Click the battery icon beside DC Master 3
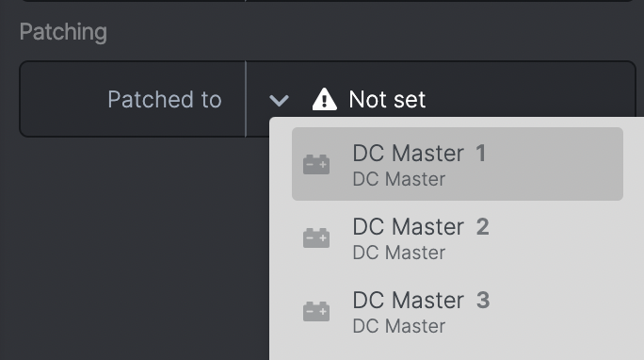Screen dimensions: 644x360 click(316, 312)
